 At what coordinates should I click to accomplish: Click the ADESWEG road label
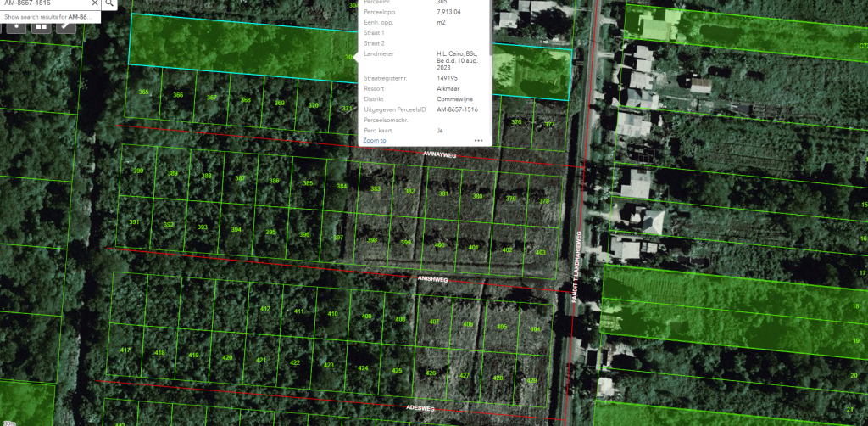(420, 408)
